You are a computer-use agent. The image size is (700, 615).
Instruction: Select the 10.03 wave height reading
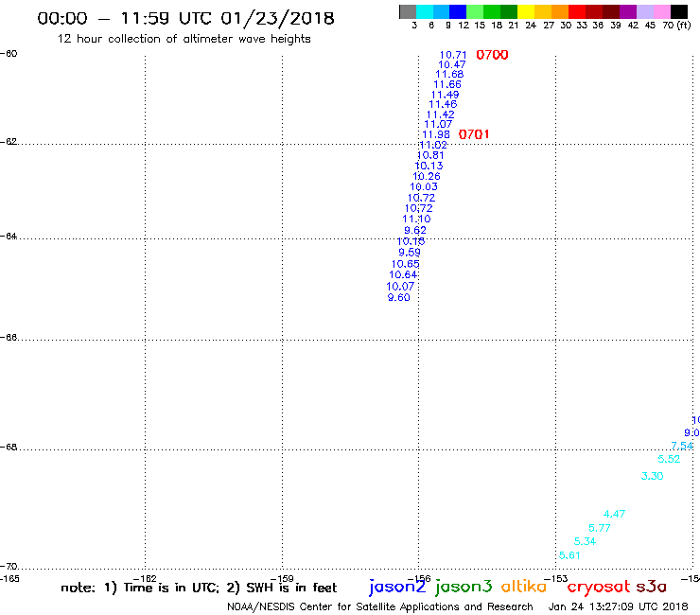(424, 187)
